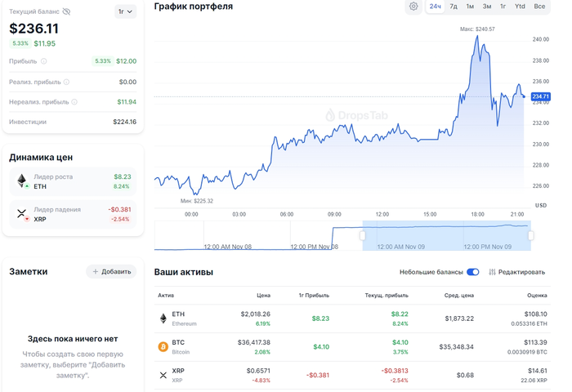The height and width of the screenshot is (392, 572).
Task: Click the XRP icon in Лидер падения
Action: (22, 214)
